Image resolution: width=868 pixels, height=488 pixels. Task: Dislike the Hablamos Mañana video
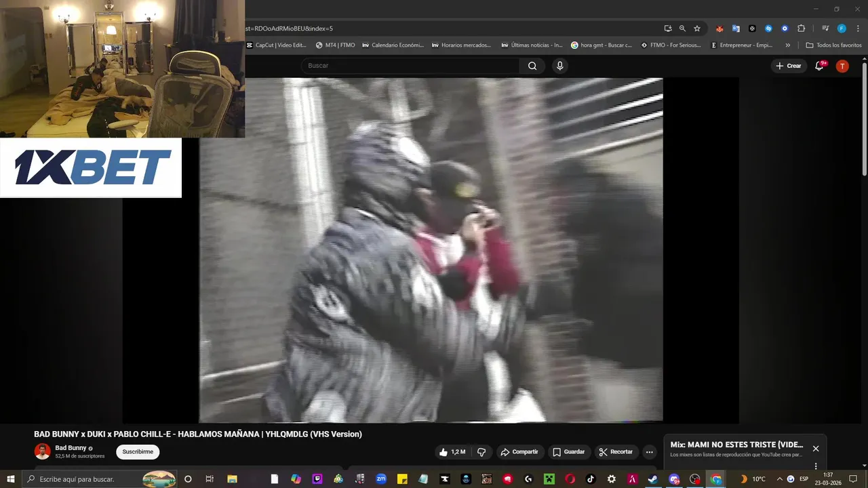pos(481,452)
